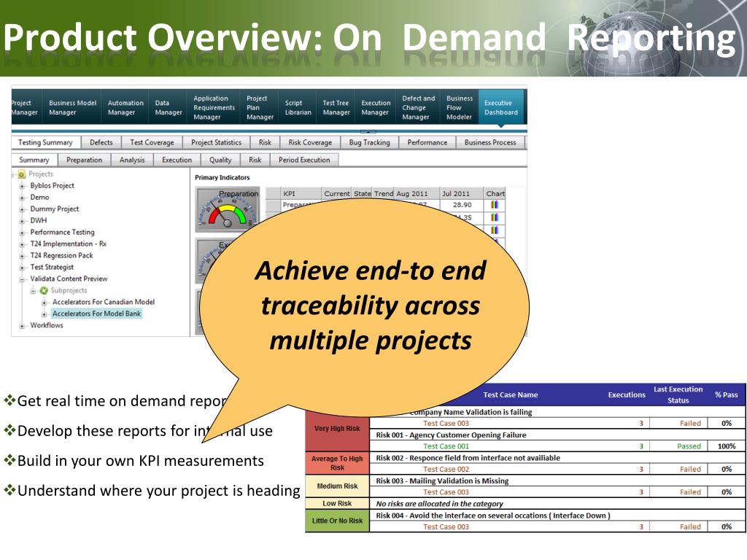Viewport: 747px width, 560px height.
Task: Click the Passed status for Test Case 001
Action: coord(689,446)
